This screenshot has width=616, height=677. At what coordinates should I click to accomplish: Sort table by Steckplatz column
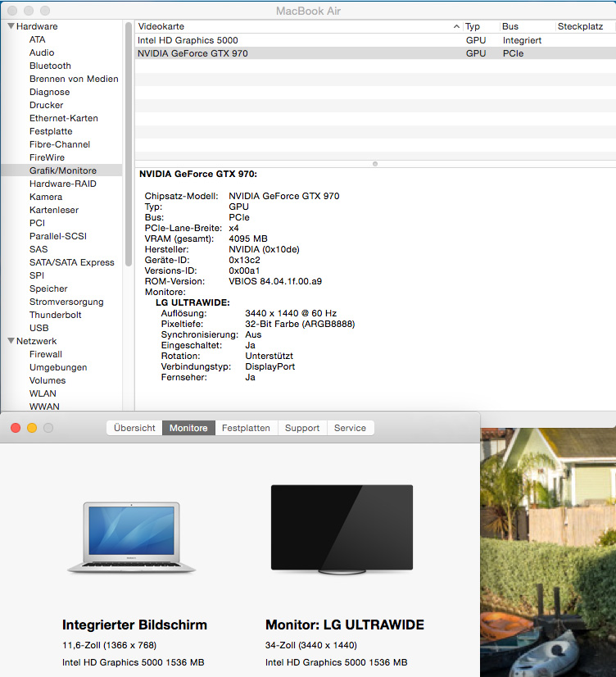[585, 26]
